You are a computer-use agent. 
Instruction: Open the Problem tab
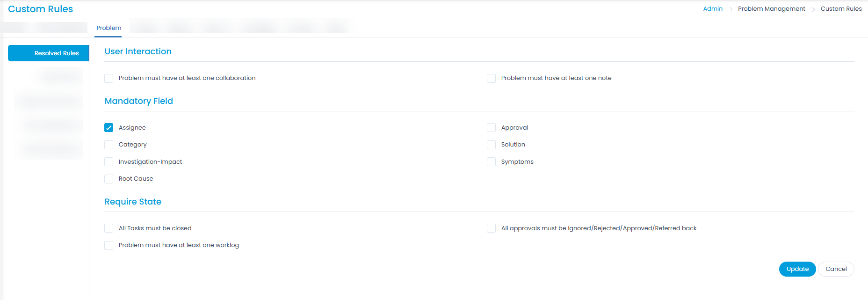coord(108,28)
